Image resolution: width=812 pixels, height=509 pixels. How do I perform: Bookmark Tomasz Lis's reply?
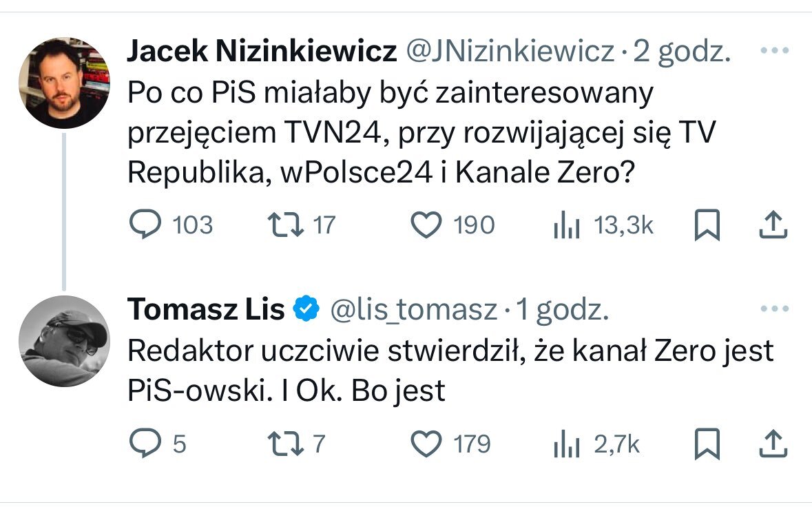click(707, 444)
